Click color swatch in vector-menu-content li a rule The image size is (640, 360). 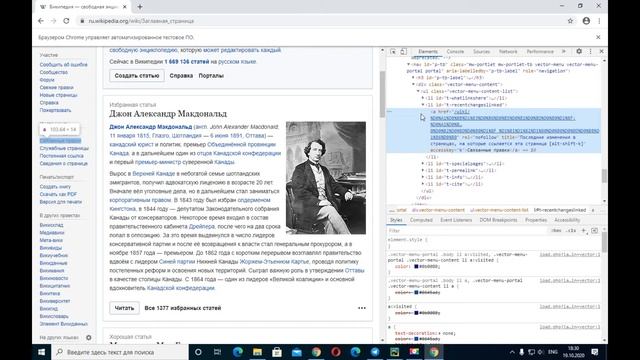[x=416, y=292]
